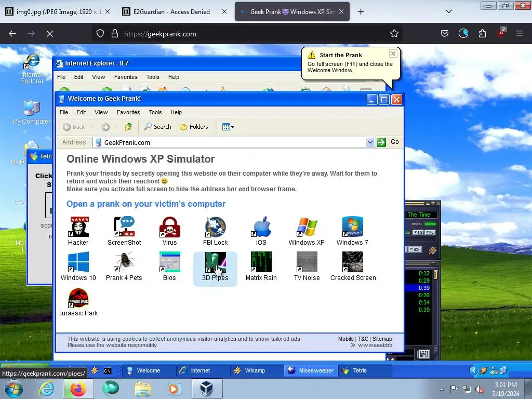Launch the Windows XP prank icon
The image size is (532, 399).
[307, 231]
